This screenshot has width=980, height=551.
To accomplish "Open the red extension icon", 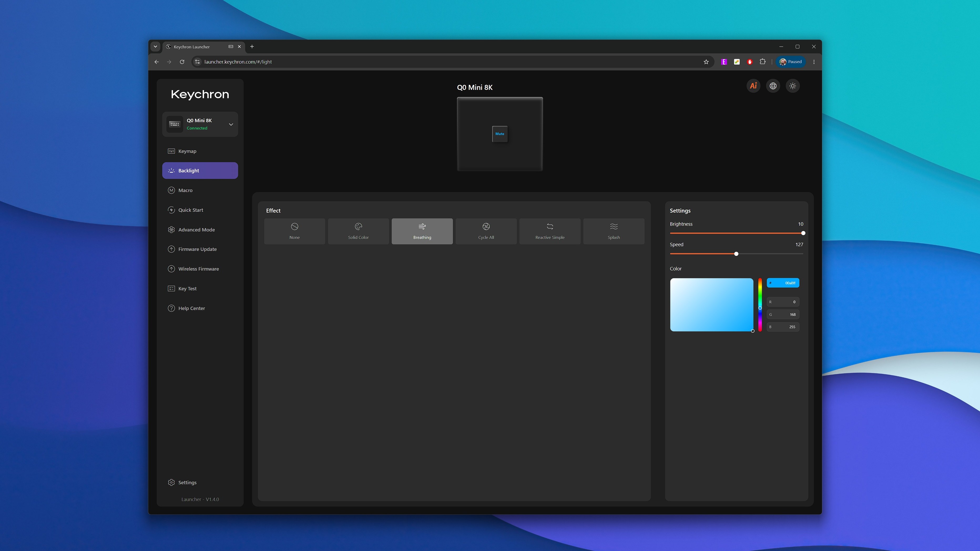I will (750, 61).
